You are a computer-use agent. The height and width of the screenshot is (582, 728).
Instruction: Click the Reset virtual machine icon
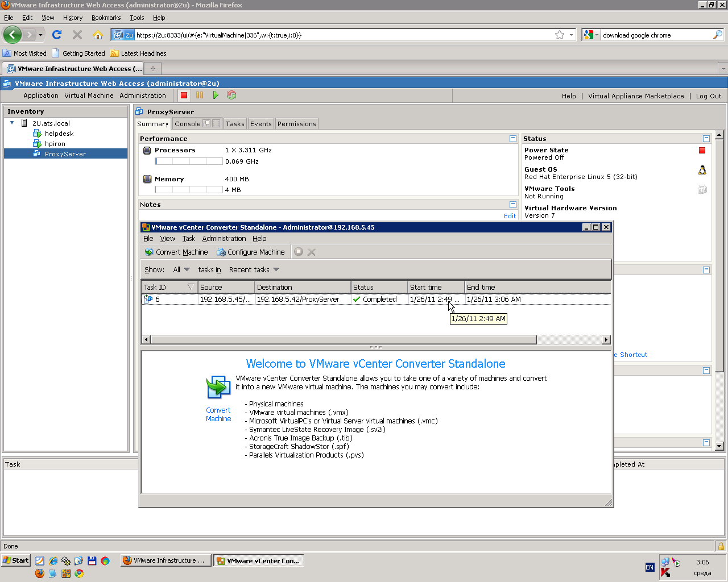click(x=231, y=95)
